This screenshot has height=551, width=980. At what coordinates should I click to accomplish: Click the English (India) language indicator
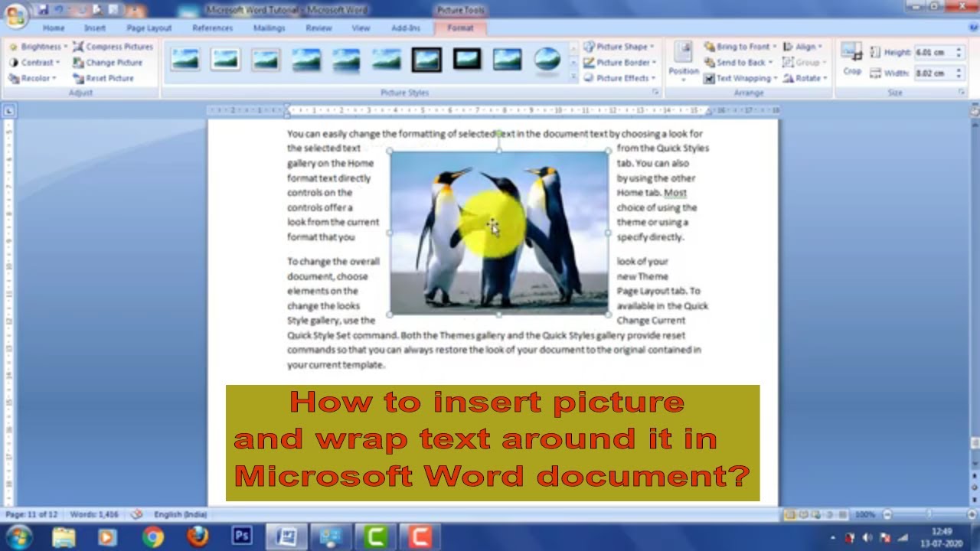[181, 514]
